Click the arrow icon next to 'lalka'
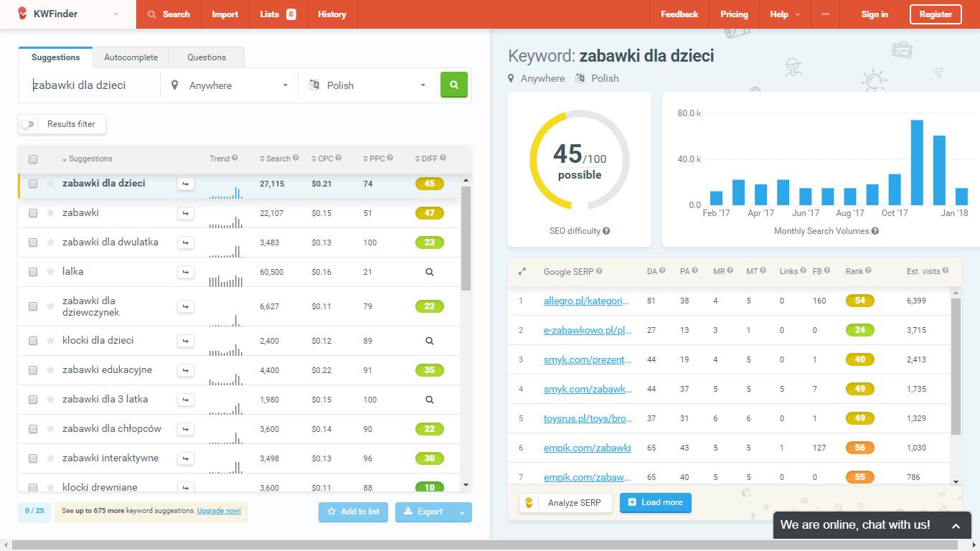 pos(186,272)
